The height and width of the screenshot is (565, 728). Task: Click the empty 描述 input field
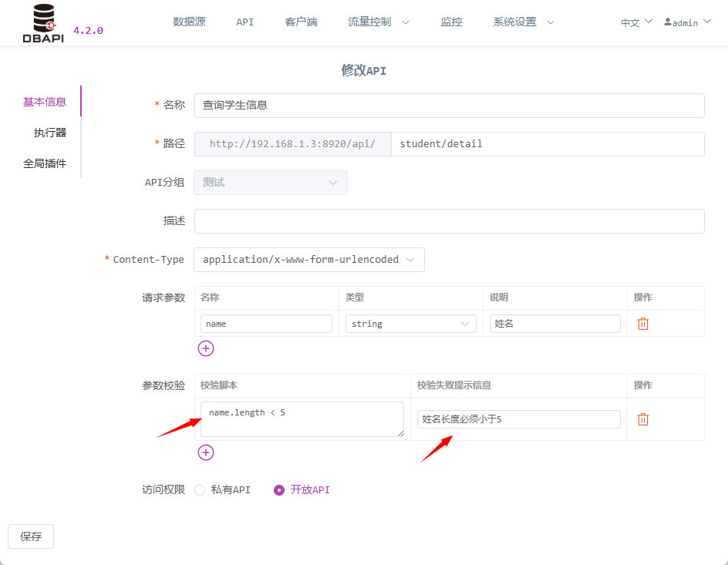[449, 221]
